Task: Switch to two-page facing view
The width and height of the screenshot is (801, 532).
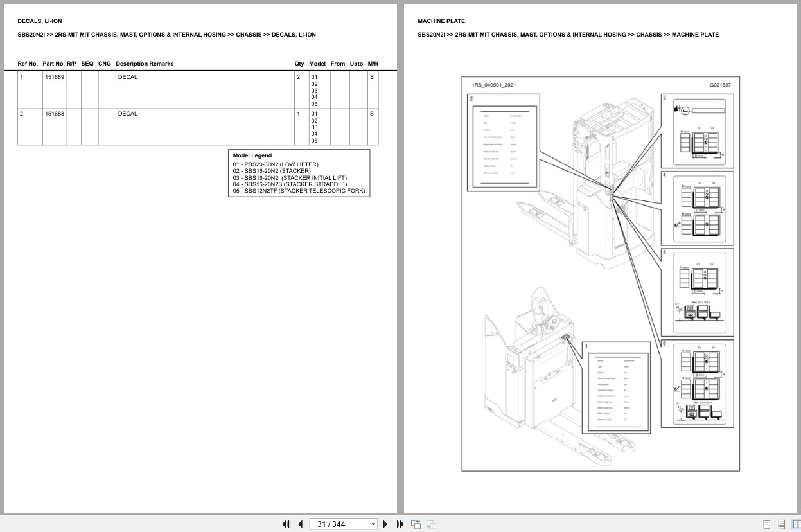Action: click(x=796, y=524)
